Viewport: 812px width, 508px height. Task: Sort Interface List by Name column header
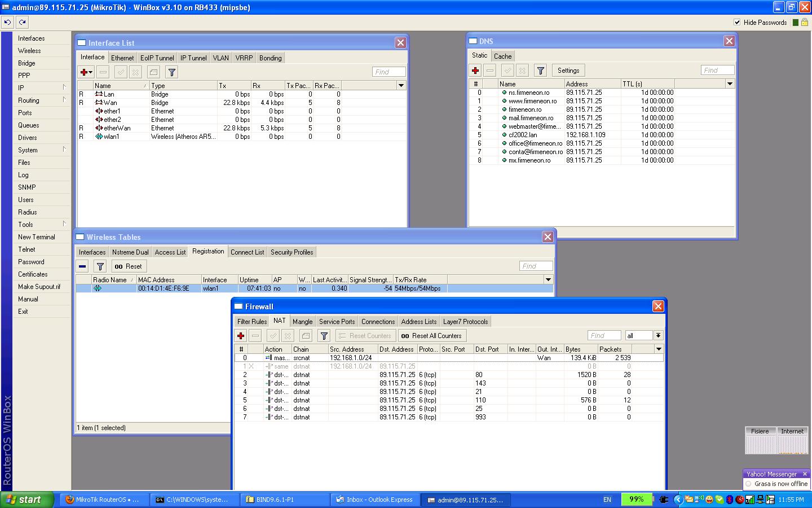pyautogui.click(x=121, y=86)
